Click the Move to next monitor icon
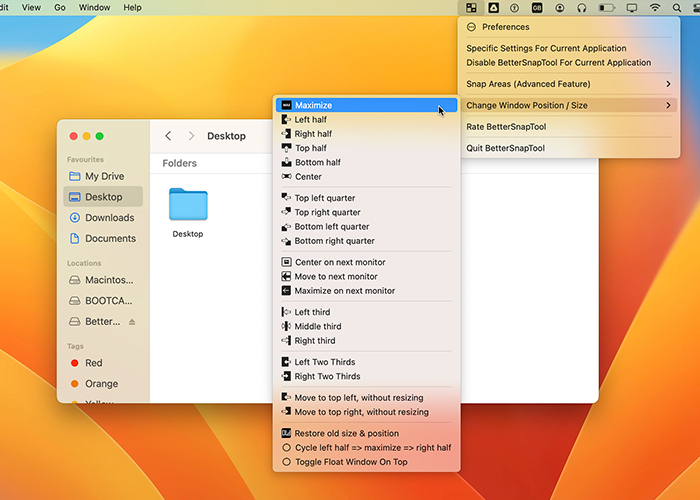 286,277
